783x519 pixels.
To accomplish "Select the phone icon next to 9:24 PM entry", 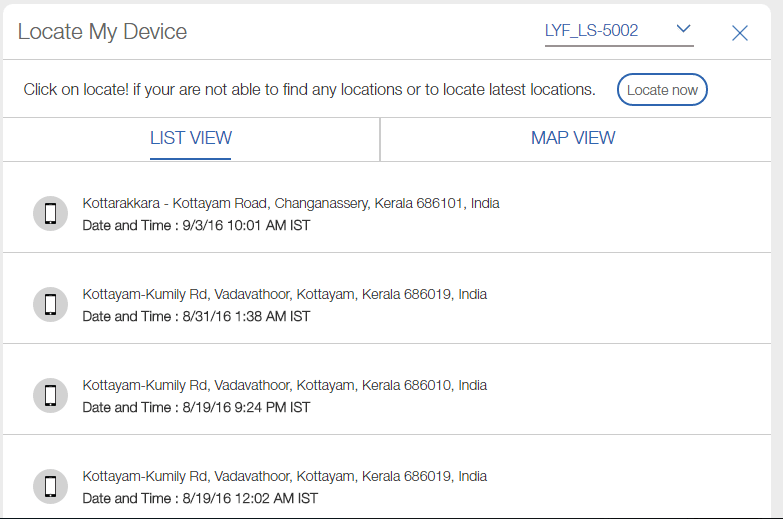I will (50, 396).
